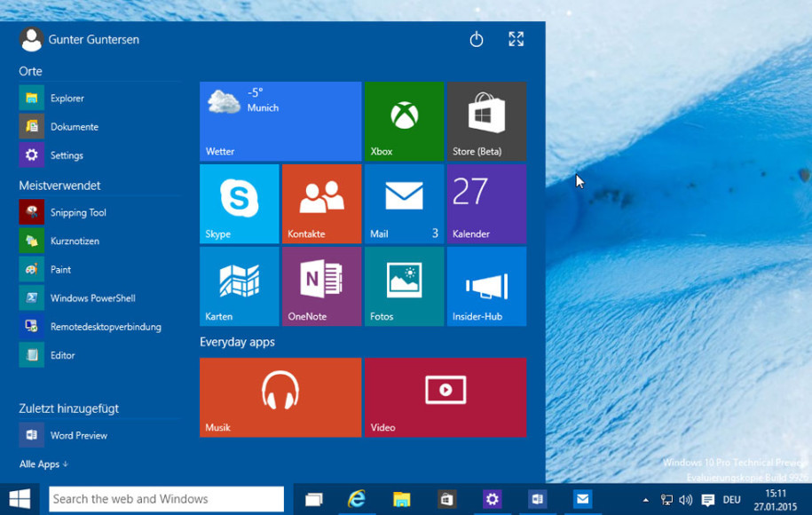This screenshot has width=812, height=515.
Task: Open Settings from the Orte list
Action: coord(100,154)
